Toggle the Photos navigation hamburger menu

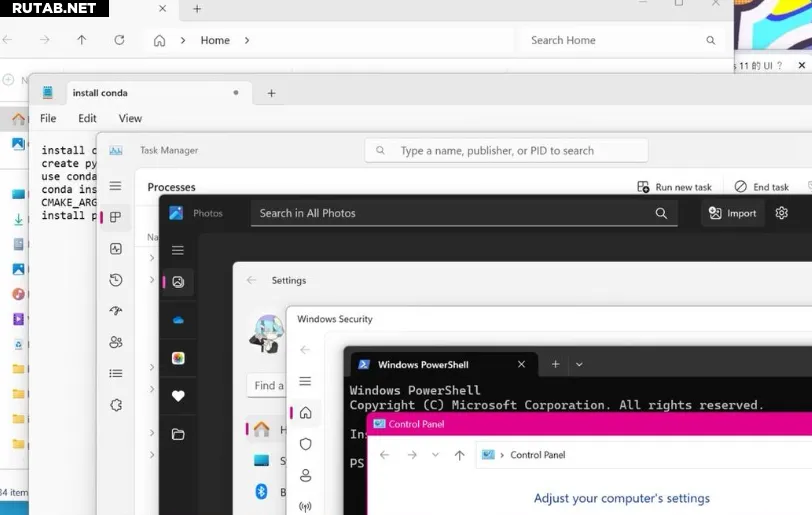(x=178, y=250)
